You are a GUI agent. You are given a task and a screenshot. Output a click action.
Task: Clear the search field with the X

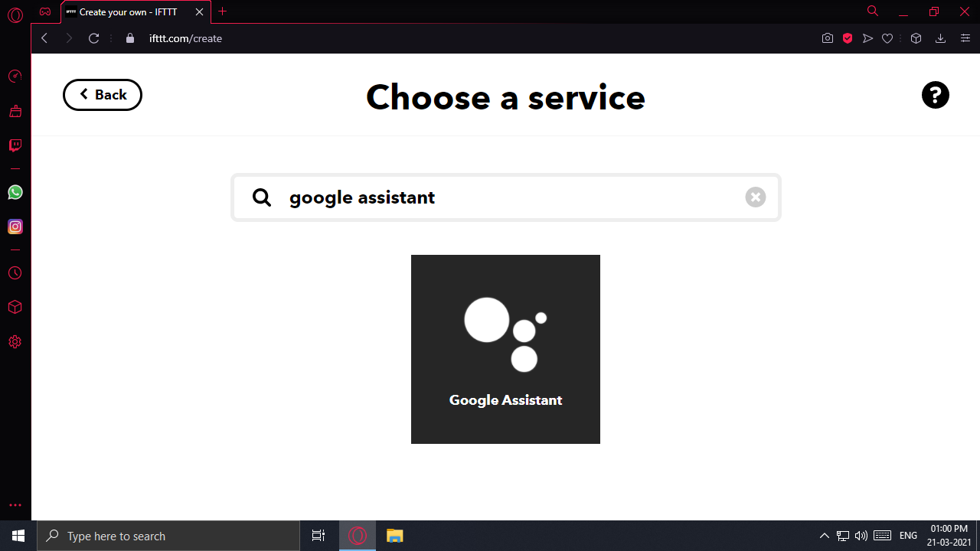coord(755,197)
